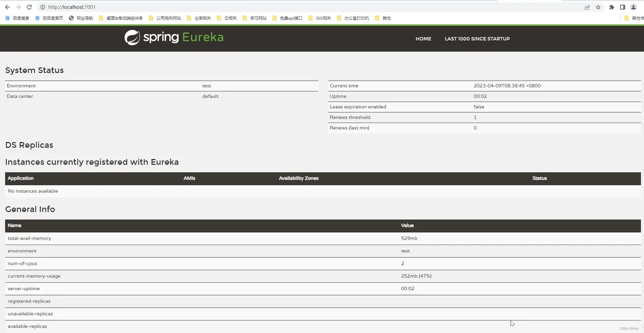Click the server-uptime row name
The height and width of the screenshot is (333, 644).
(x=24, y=289)
